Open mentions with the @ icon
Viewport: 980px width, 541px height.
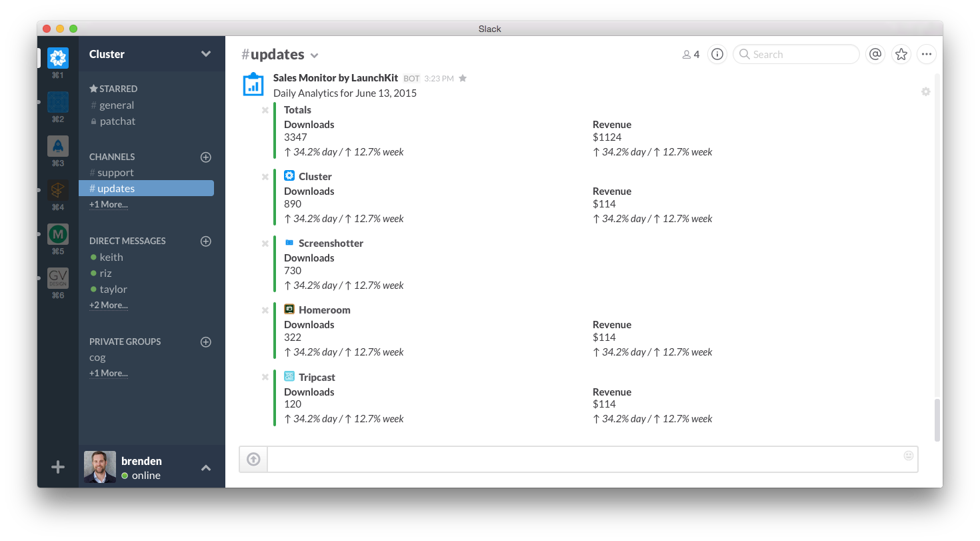(x=875, y=55)
